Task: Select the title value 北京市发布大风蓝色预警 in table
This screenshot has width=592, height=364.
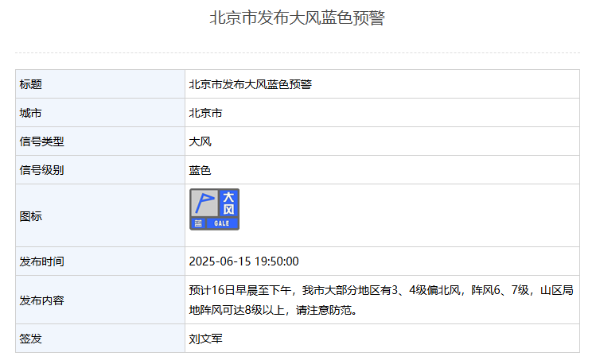Action: (x=251, y=84)
